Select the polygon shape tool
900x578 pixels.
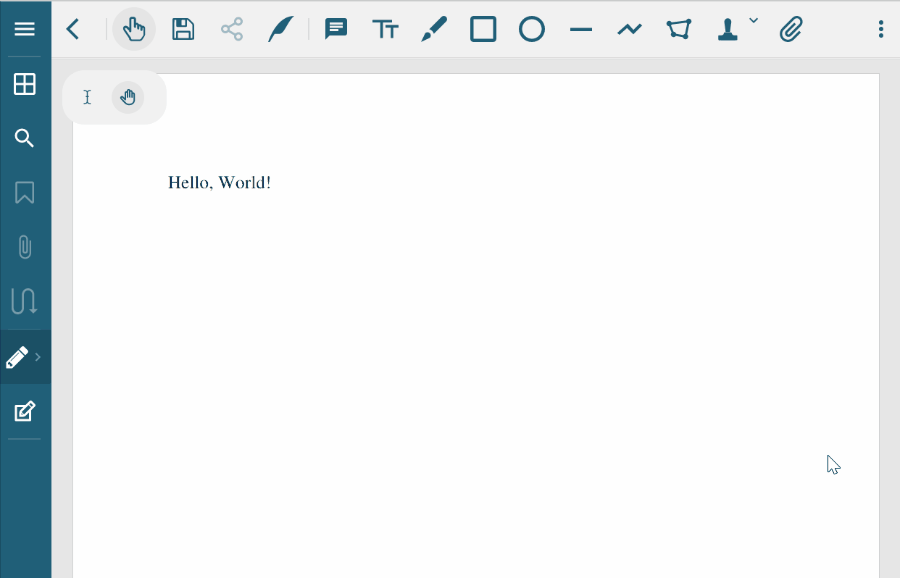pyautogui.click(x=678, y=29)
